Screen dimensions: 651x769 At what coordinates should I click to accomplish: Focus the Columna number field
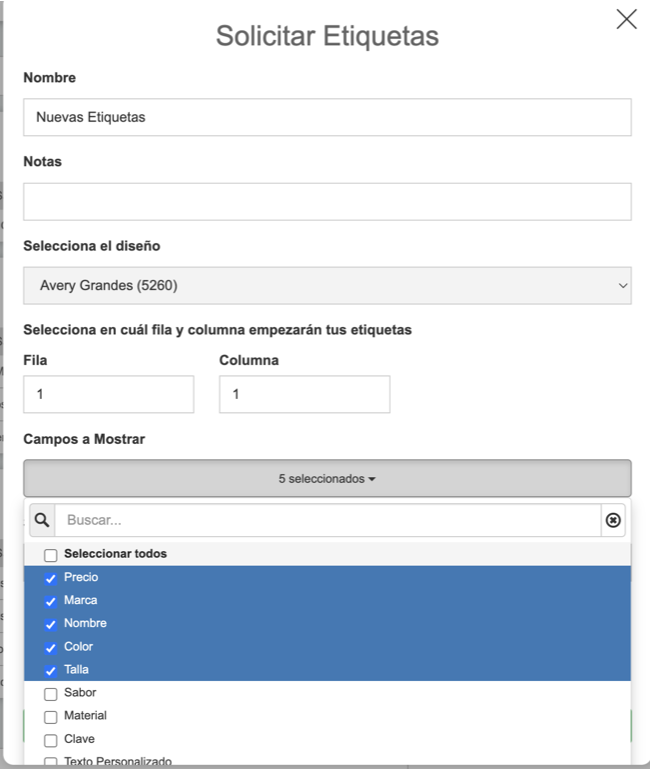[305, 394]
